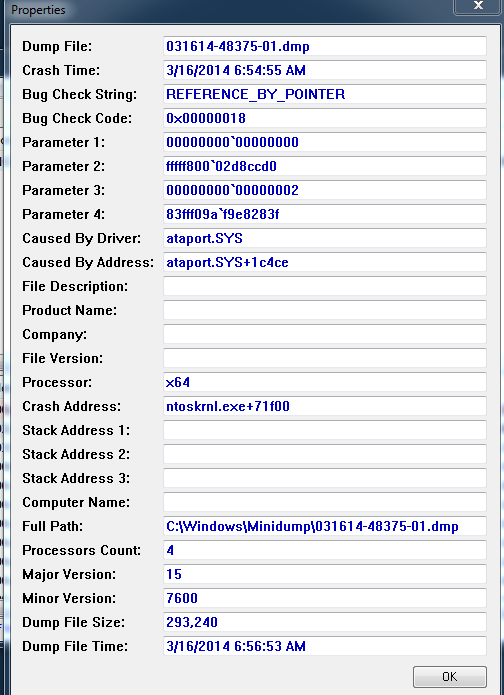Click the Stack Address 1 field

point(324,430)
